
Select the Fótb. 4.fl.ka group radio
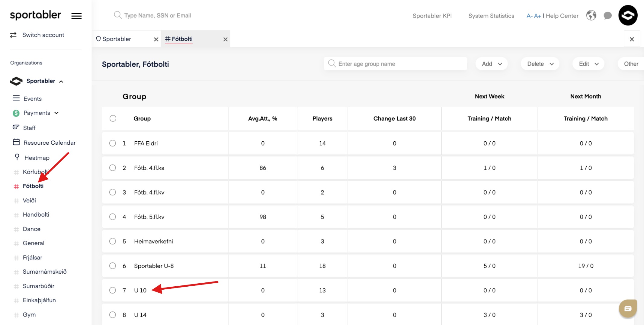point(113,168)
